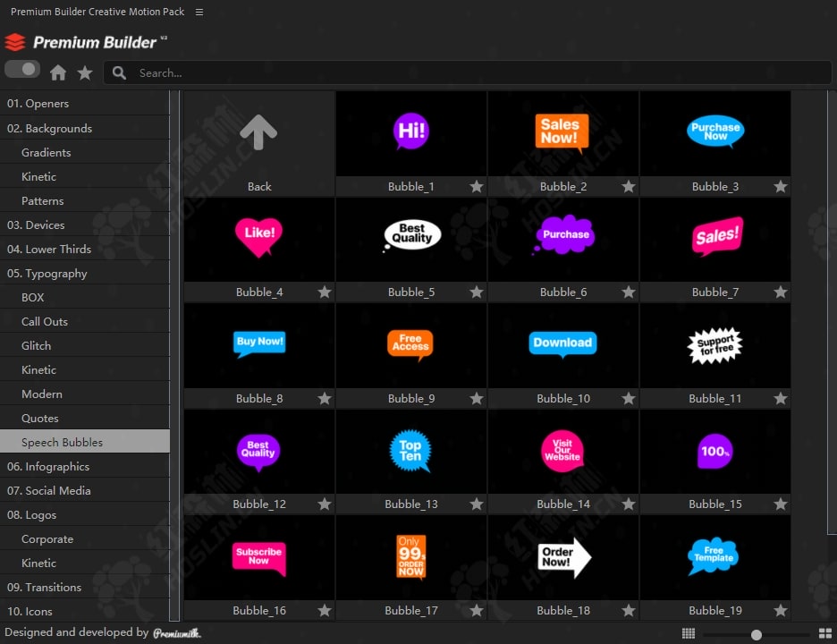The image size is (837, 644).
Task: Expand the 02. Backgrounds category
Action: pos(85,128)
